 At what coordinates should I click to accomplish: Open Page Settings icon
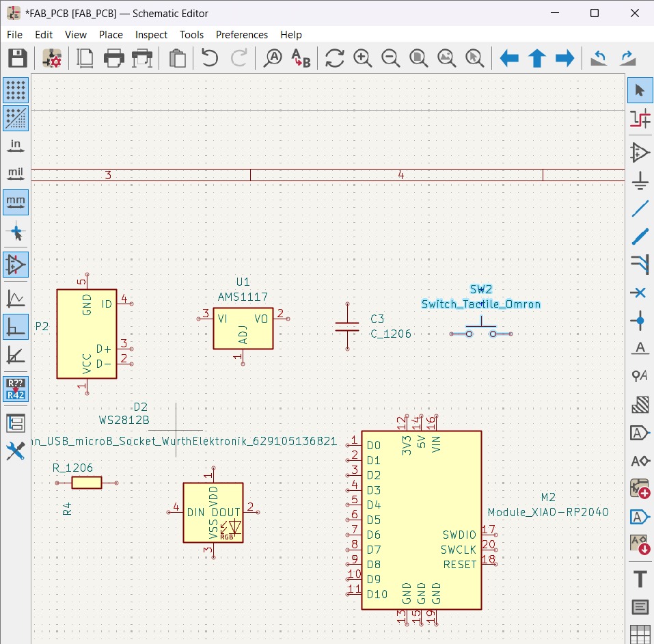[85, 58]
